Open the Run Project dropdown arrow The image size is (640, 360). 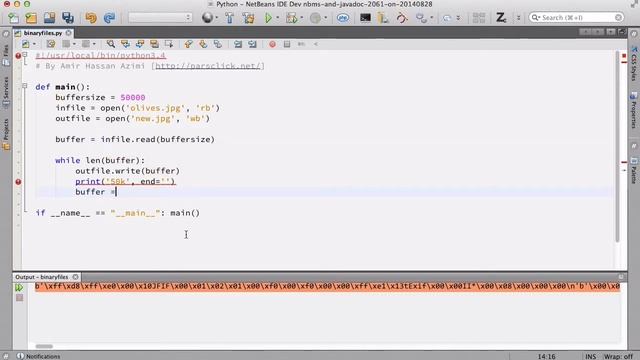[x=278, y=18]
